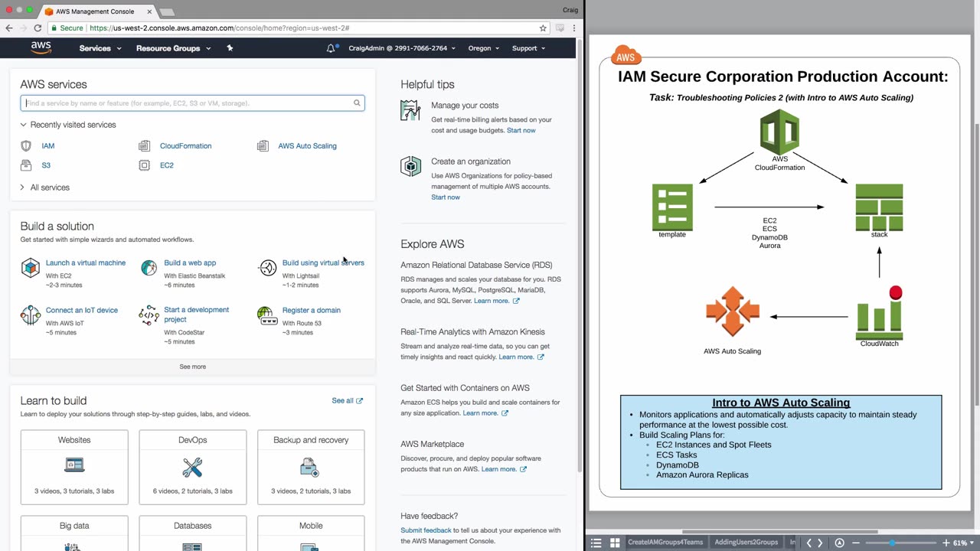Click Learn more for Amazon RDS
The width and height of the screenshot is (980, 551).
click(497, 301)
